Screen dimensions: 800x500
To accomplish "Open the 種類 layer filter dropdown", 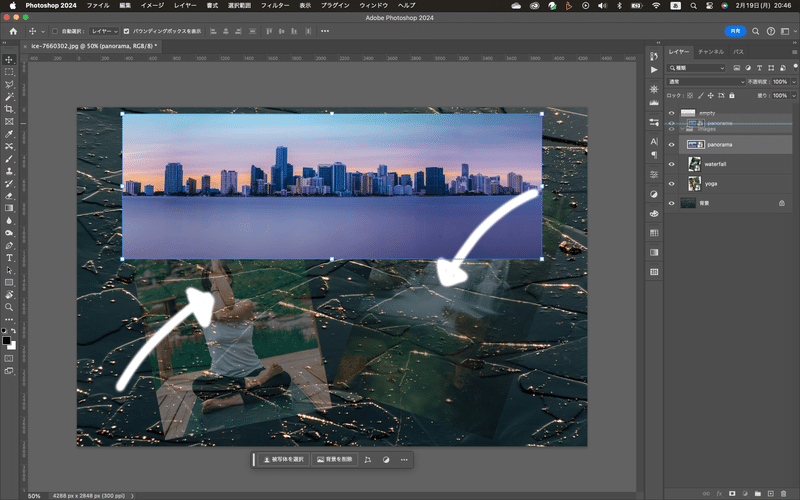I will (x=697, y=68).
